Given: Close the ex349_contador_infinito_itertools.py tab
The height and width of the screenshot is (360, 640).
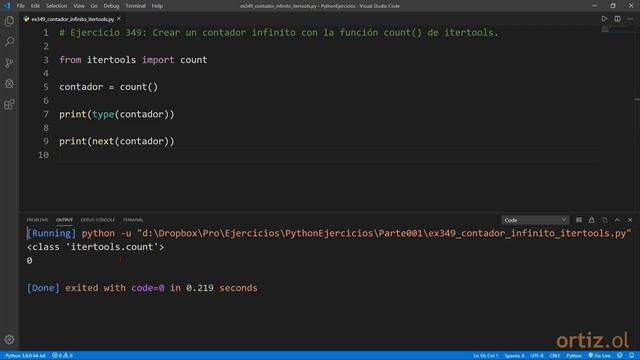Looking at the screenshot, I should click(119, 19).
